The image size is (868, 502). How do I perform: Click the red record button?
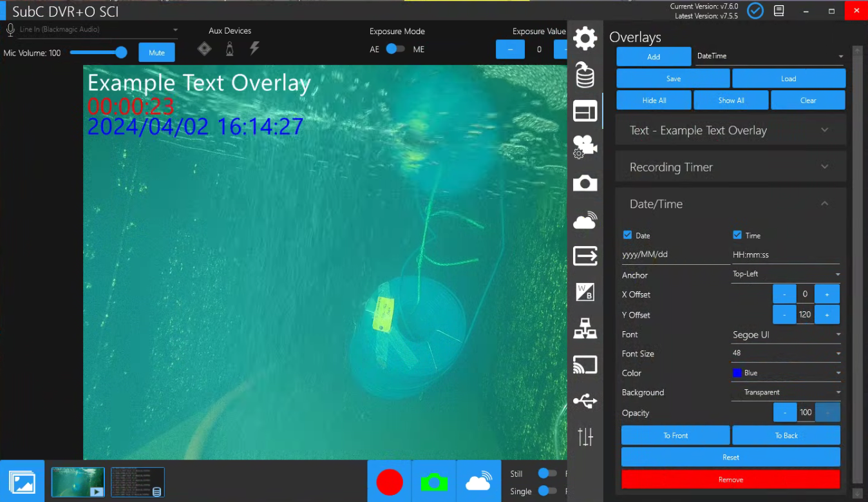pyautogui.click(x=390, y=482)
